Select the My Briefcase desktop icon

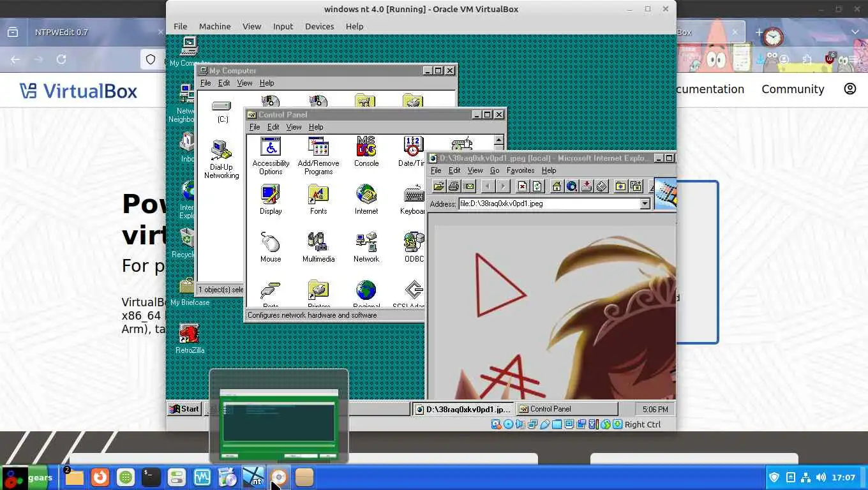[x=190, y=292]
